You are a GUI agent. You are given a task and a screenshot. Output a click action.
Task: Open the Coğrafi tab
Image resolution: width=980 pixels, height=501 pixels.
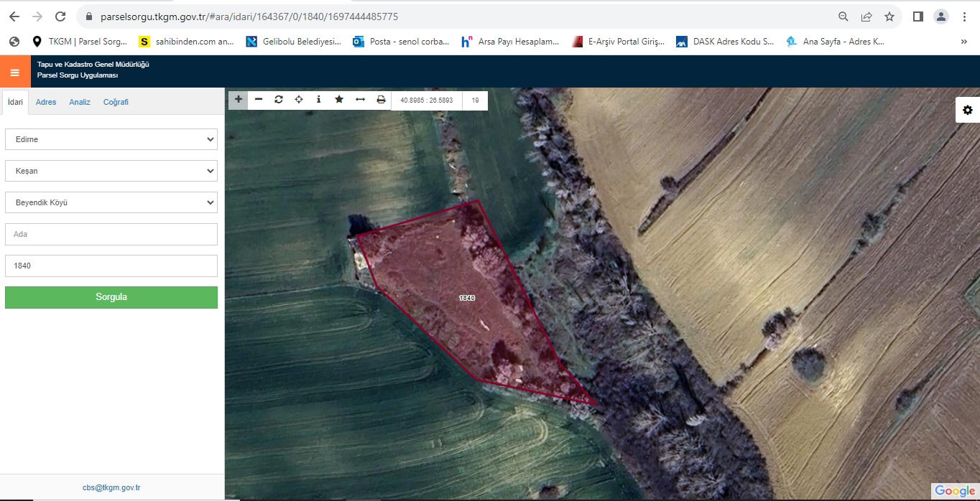click(x=116, y=102)
